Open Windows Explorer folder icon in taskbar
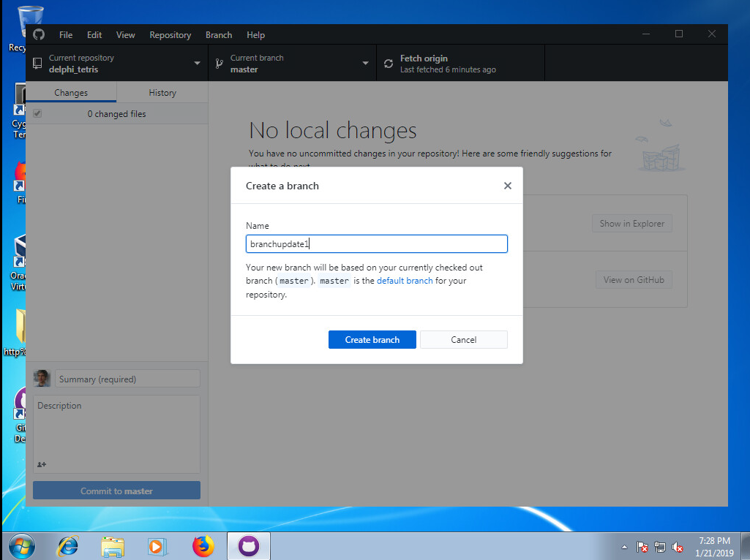Screen dimensions: 750x560 113,545
